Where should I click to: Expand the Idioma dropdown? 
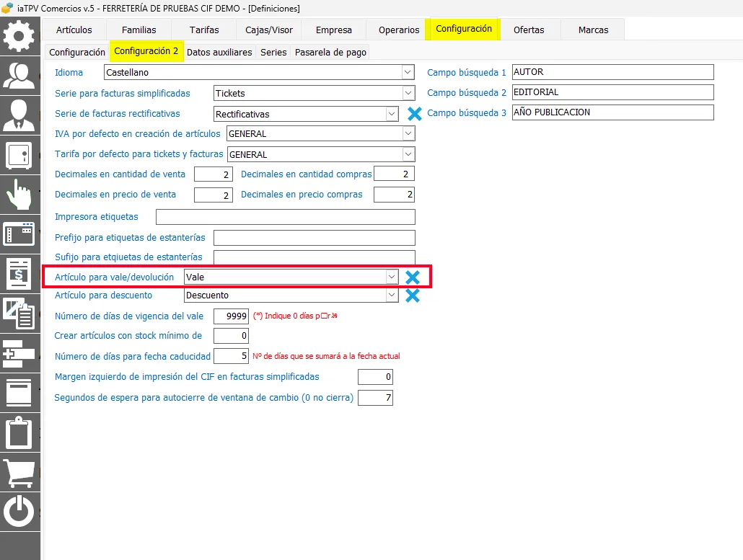[x=408, y=72]
